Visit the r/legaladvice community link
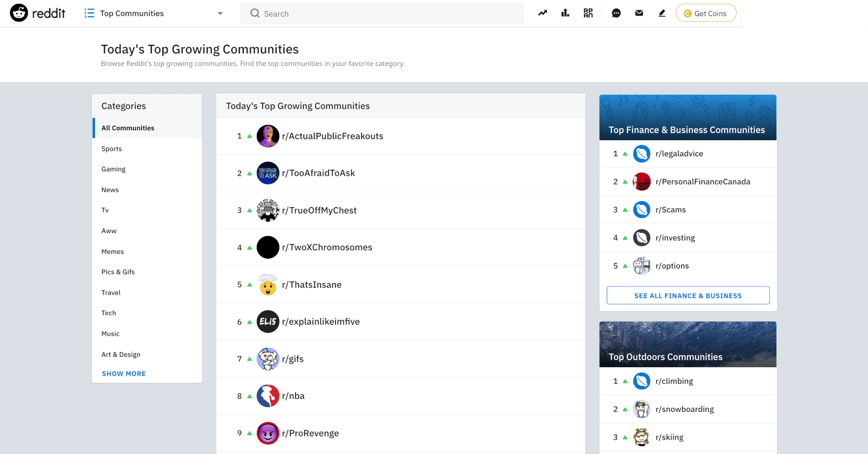Image resolution: width=868 pixels, height=454 pixels. (679, 154)
